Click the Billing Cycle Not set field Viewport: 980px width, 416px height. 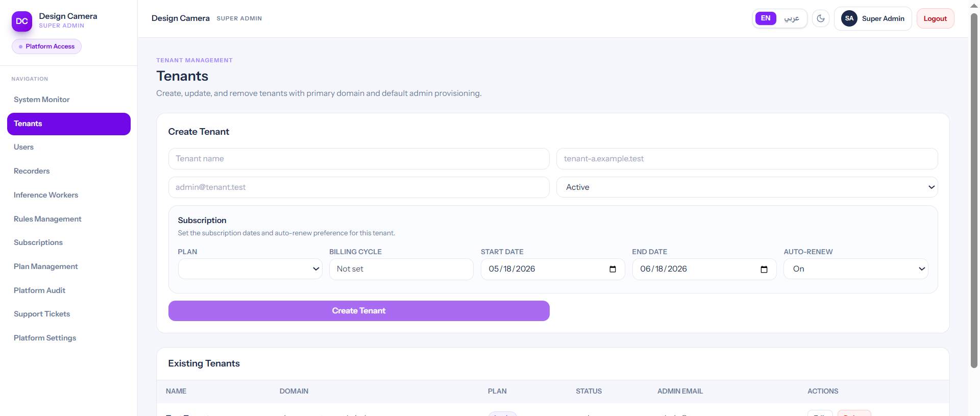401,269
